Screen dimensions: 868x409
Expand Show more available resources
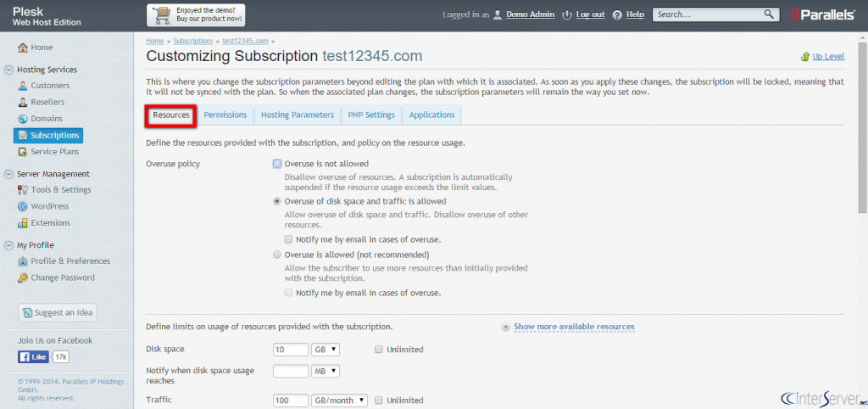coord(574,327)
